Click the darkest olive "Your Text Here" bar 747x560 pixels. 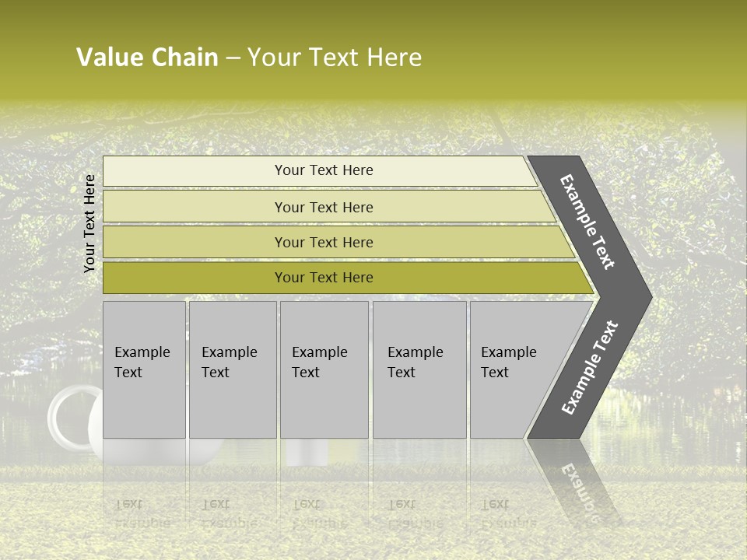pos(323,278)
